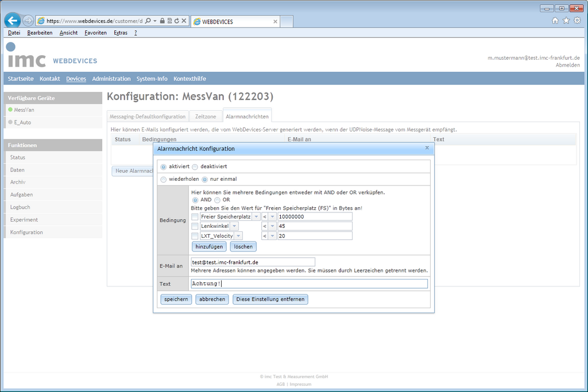Tick the checkbox next to Lenkwinkel
Viewport: 588px width, 392px height.
(195, 226)
